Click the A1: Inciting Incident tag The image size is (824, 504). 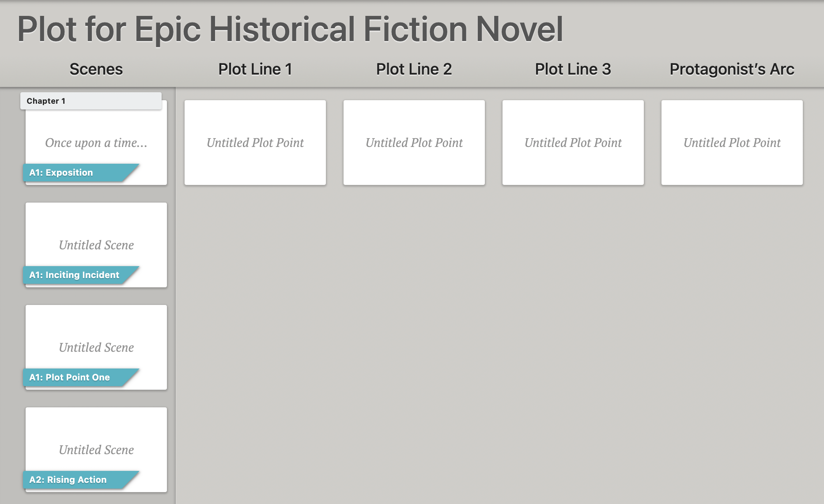click(74, 275)
